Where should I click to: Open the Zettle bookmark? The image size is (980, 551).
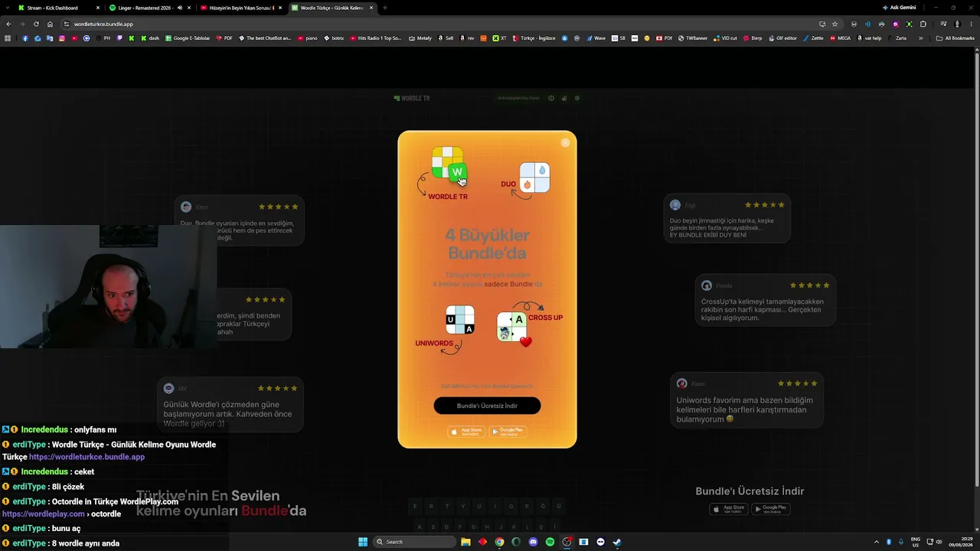(x=813, y=37)
